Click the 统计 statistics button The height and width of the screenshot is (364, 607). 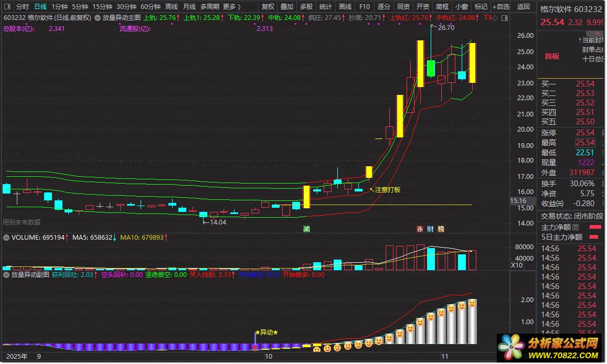pos(326,7)
